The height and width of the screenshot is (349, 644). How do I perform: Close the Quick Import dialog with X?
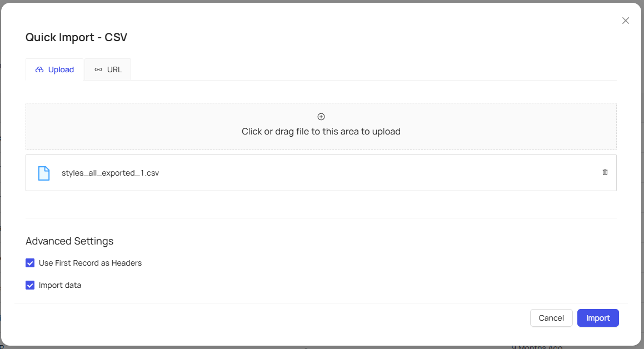[x=626, y=21]
